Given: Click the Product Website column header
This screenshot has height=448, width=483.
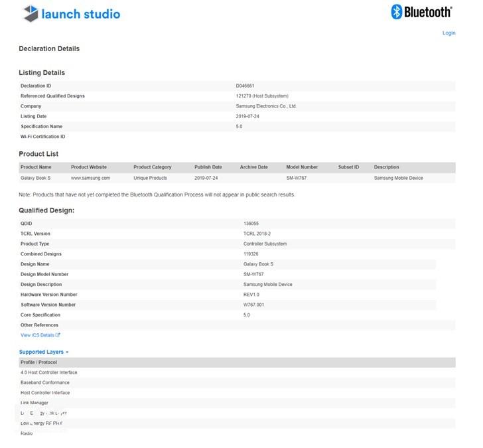Looking at the screenshot, I should (x=89, y=167).
